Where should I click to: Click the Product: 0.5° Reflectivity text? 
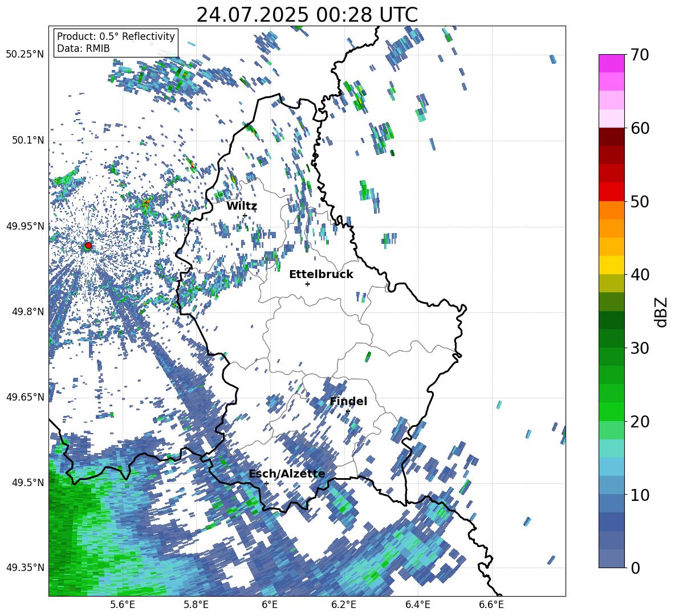(116, 36)
